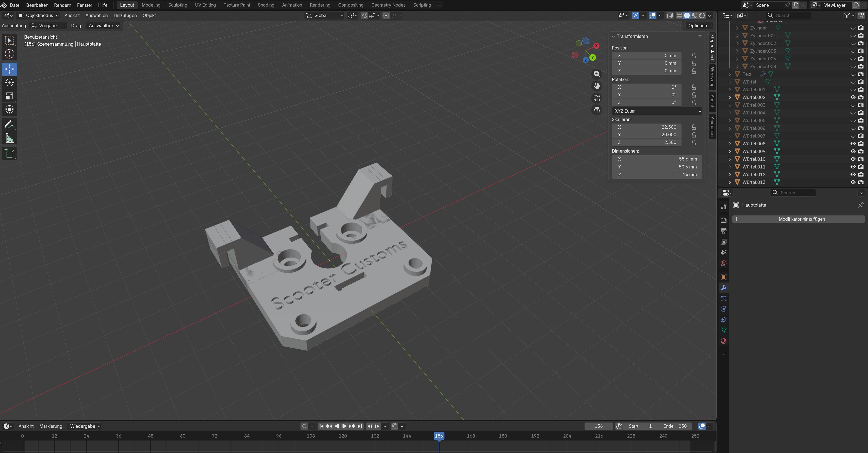
Task: Open the Global transform orientation dropdown
Action: tap(324, 15)
